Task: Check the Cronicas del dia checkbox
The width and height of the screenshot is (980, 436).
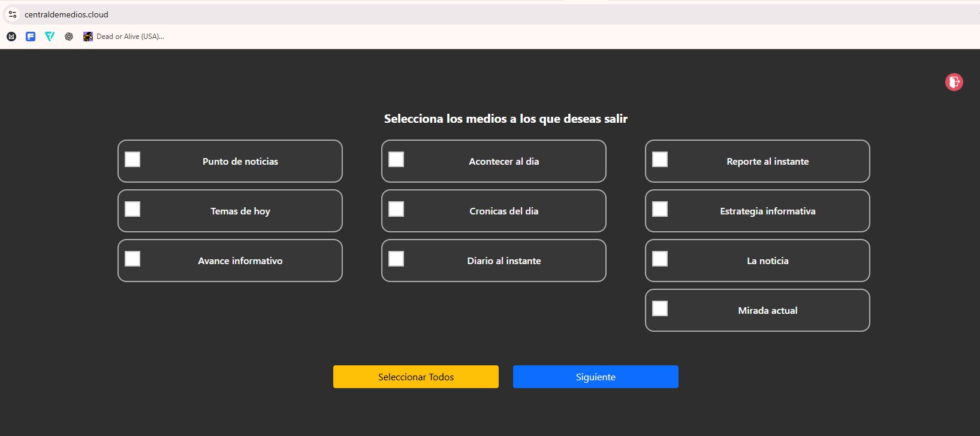Action: point(396,209)
